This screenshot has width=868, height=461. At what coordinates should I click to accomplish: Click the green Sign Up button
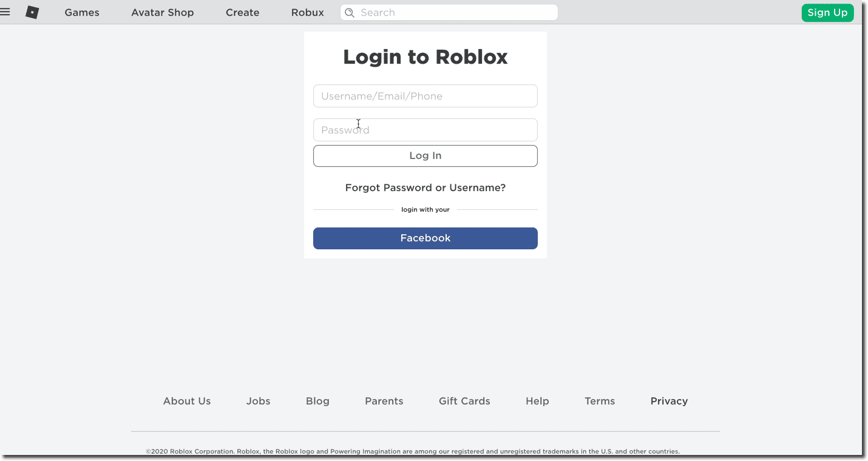[x=827, y=12]
